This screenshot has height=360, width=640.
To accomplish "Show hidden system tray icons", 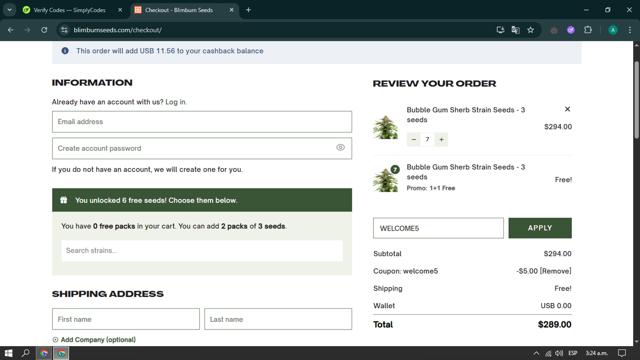I will (536, 353).
